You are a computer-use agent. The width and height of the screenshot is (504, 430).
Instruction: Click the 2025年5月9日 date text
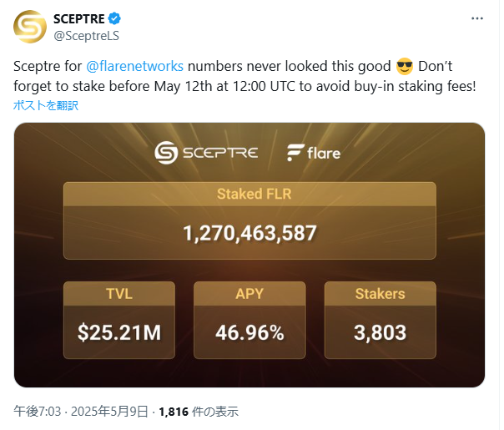tap(109, 412)
